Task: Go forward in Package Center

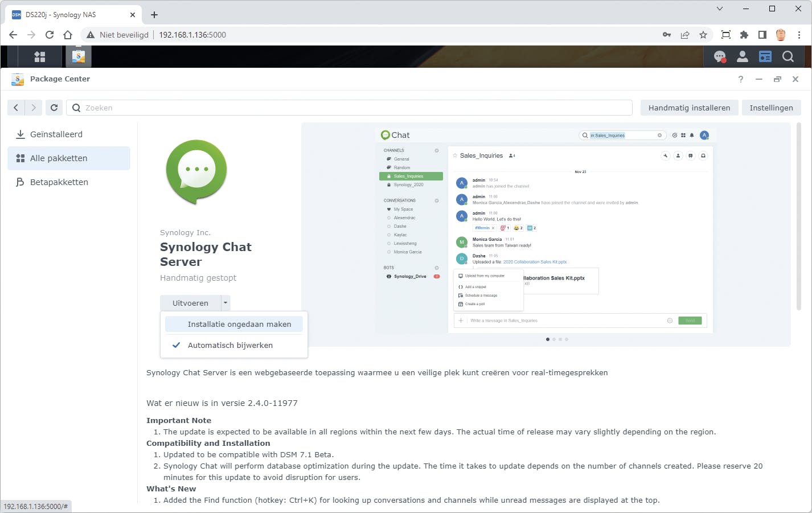Action: 34,108
